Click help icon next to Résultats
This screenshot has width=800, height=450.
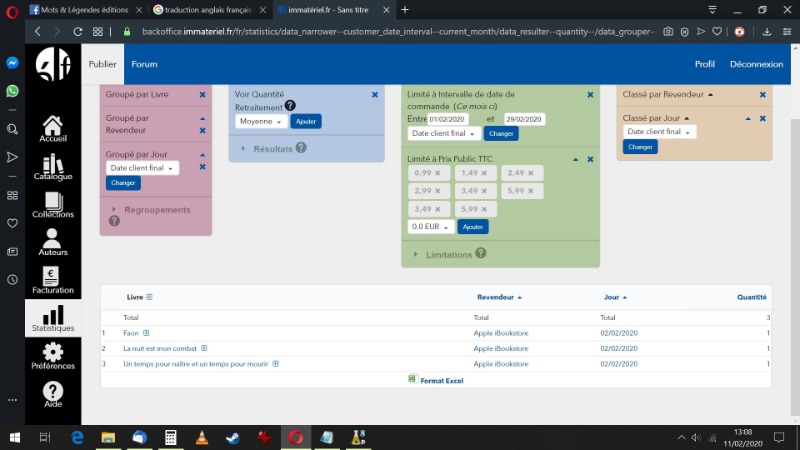tap(301, 148)
